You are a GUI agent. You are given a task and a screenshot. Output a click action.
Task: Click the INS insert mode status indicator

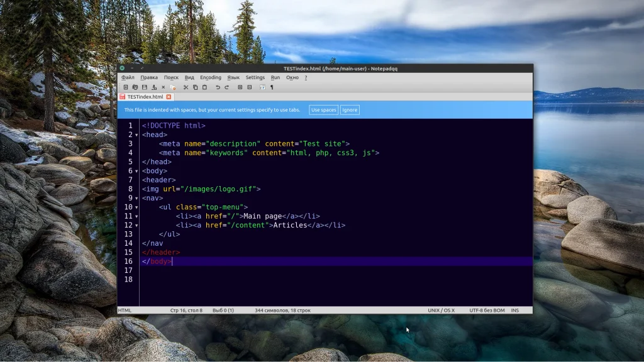coord(514,310)
